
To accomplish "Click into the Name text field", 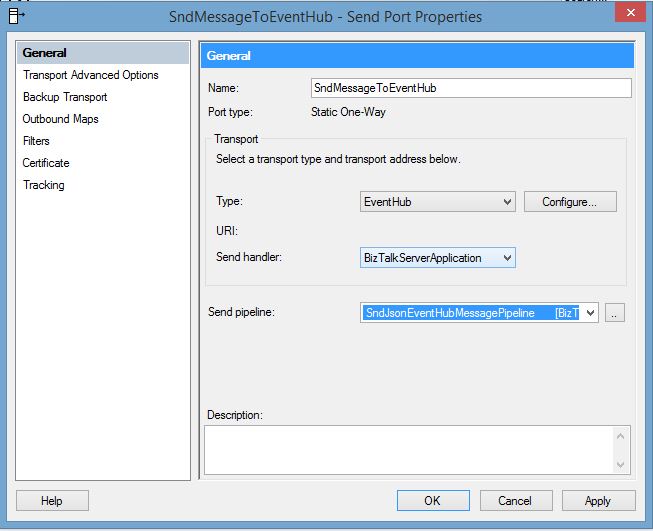I will tap(471, 88).
